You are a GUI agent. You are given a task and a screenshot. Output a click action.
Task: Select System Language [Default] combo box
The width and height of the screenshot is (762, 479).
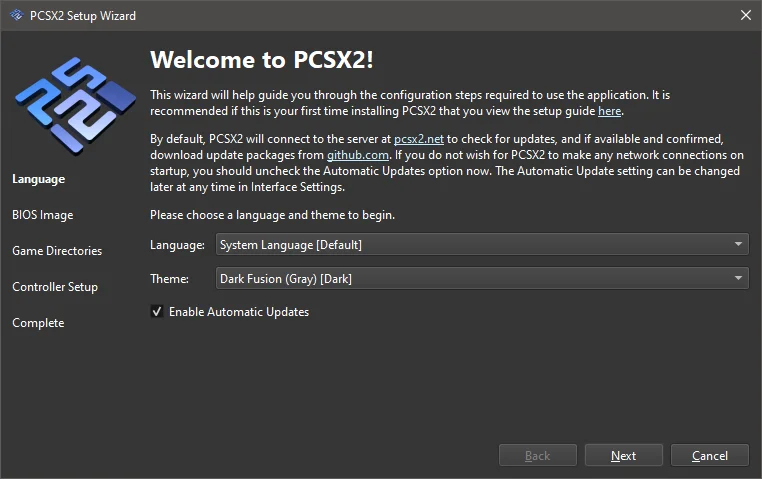(482, 244)
